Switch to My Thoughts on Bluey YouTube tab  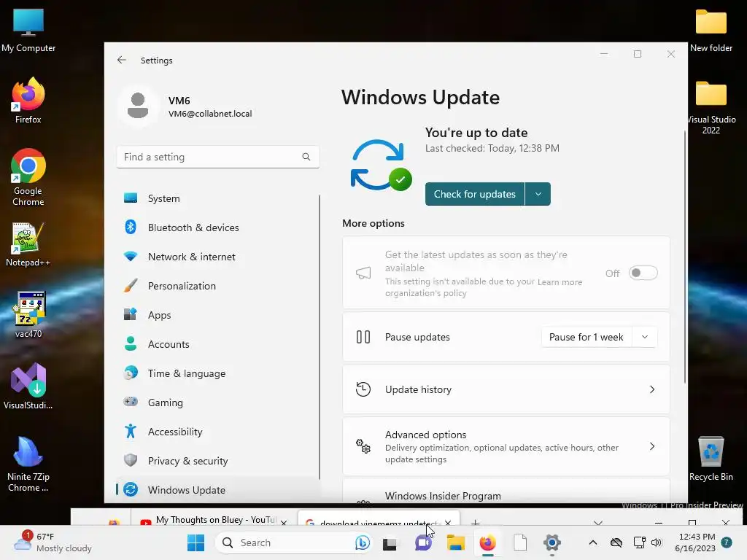pos(213,519)
